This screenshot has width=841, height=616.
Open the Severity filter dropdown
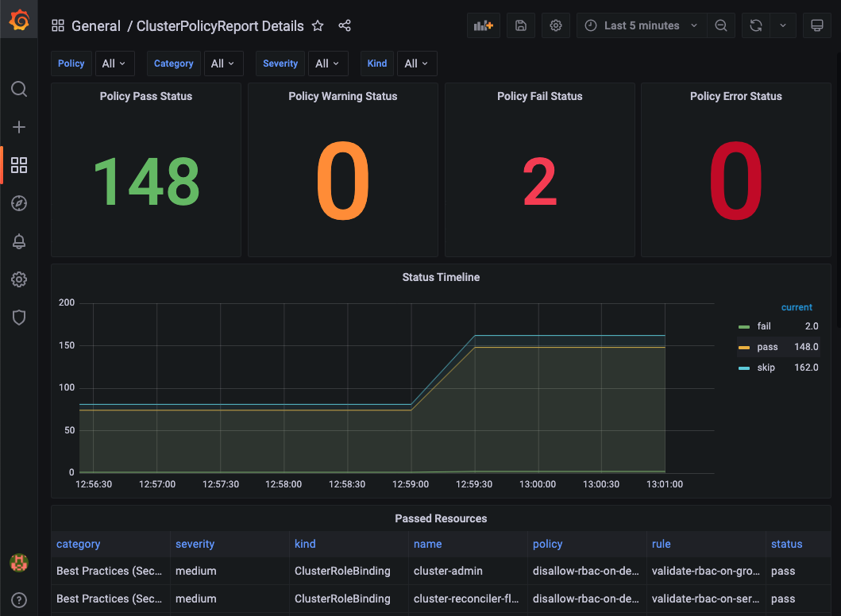coord(328,63)
